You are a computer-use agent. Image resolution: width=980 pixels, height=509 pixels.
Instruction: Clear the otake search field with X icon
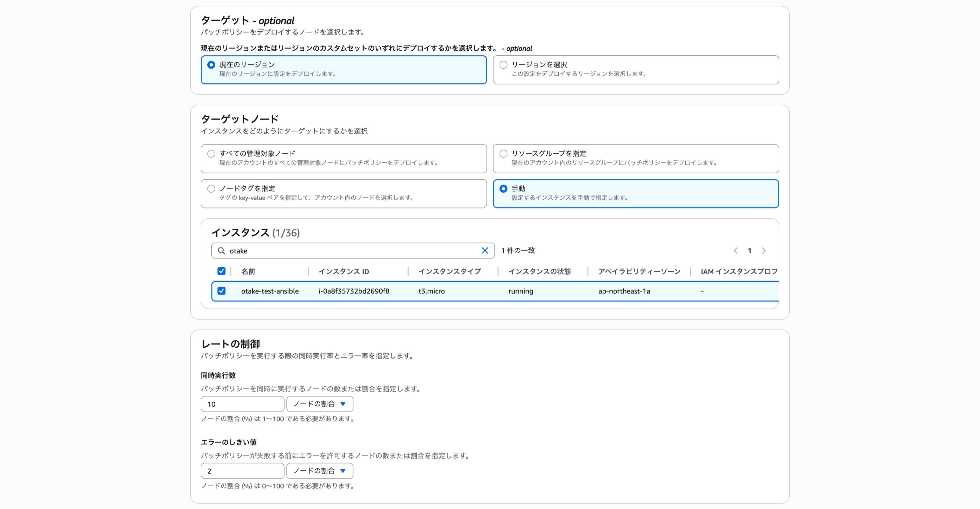tap(485, 251)
